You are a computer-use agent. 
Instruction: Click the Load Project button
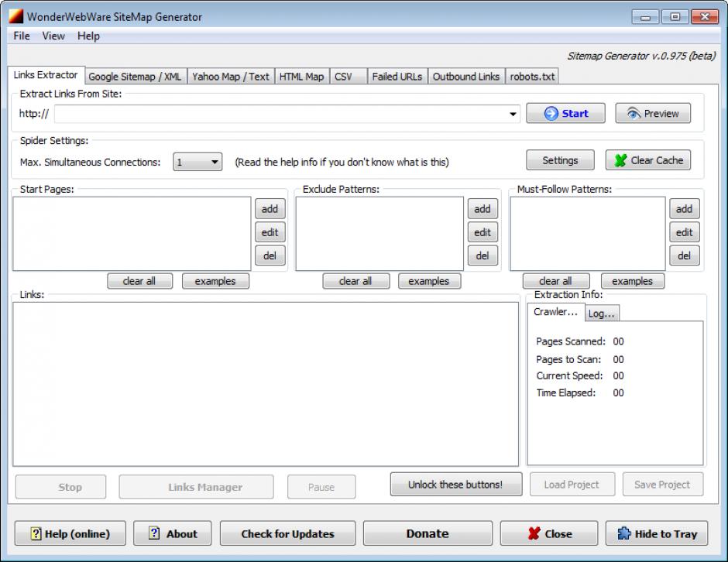[572, 485]
